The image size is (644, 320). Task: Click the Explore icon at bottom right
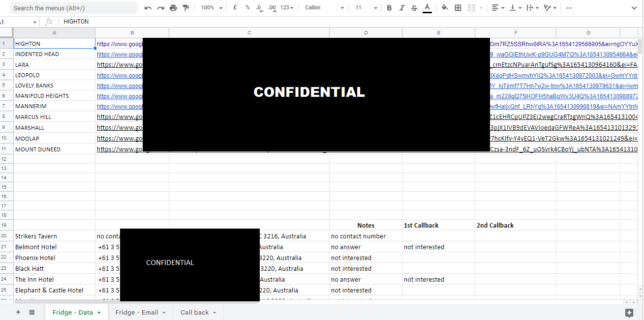click(x=629, y=313)
